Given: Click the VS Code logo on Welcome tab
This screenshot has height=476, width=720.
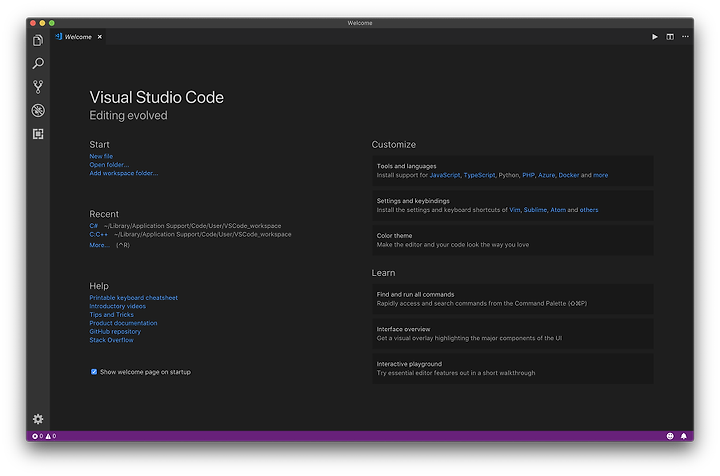Looking at the screenshot, I should coord(59,37).
